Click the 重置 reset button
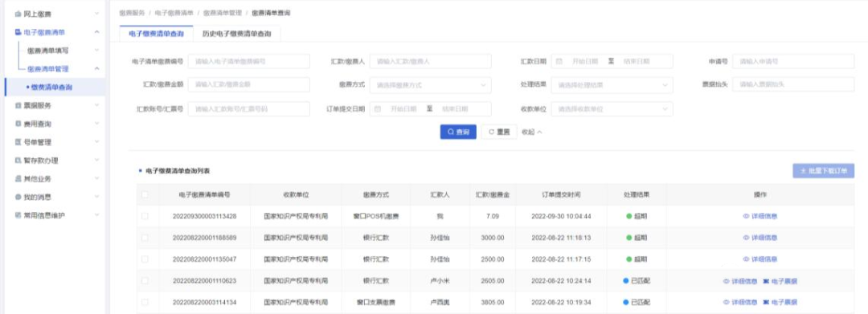 point(499,133)
